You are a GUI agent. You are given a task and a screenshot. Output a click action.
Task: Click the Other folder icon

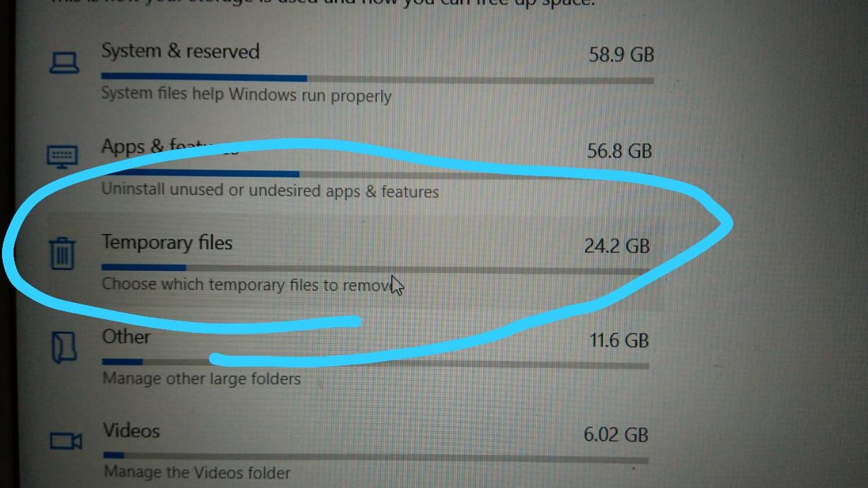[64, 347]
